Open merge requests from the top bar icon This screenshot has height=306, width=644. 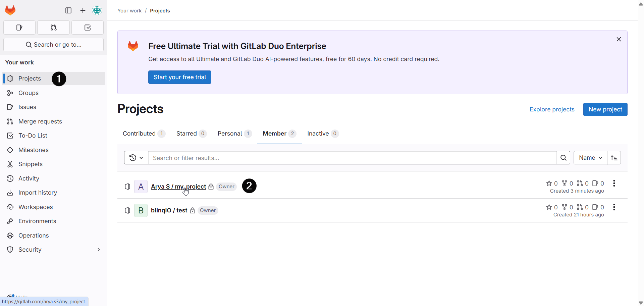pos(53,28)
